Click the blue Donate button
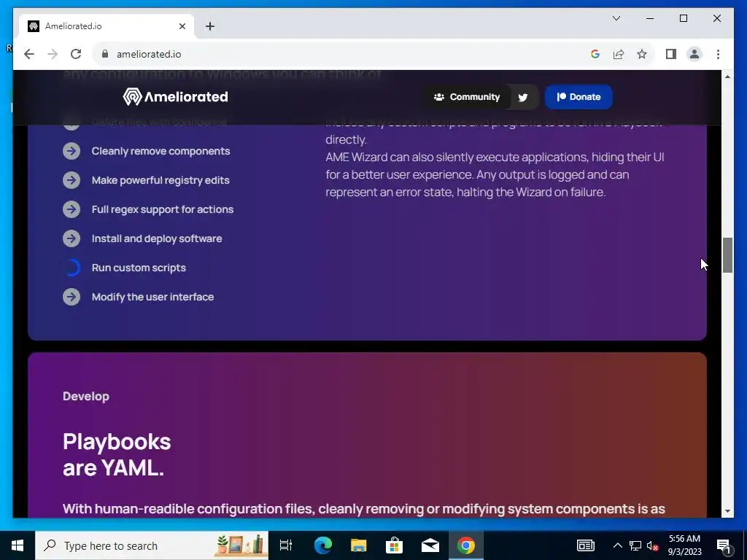The width and height of the screenshot is (747, 560). [x=578, y=97]
